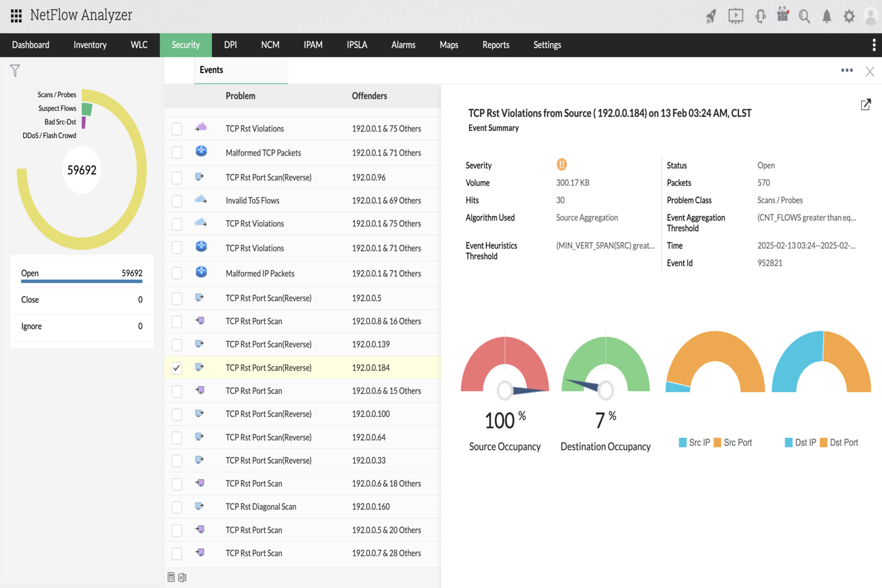Select offender 192.0.0.33 cell

(x=369, y=461)
